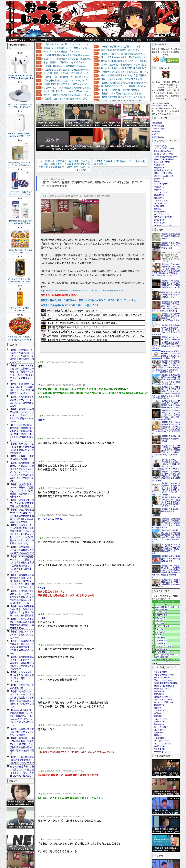This screenshot has width=186, height=868.
Task: Open the Apple AirPods 4 product image
Action: (20, 65)
